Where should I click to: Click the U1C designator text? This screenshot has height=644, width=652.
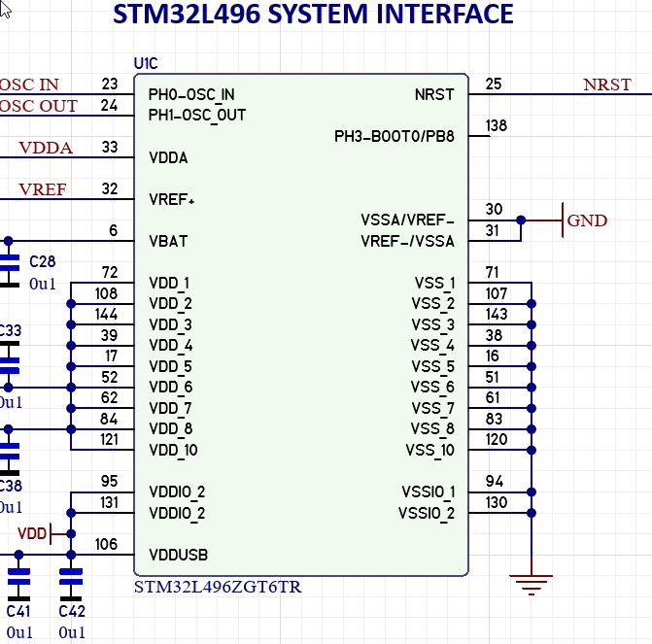click(x=146, y=63)
